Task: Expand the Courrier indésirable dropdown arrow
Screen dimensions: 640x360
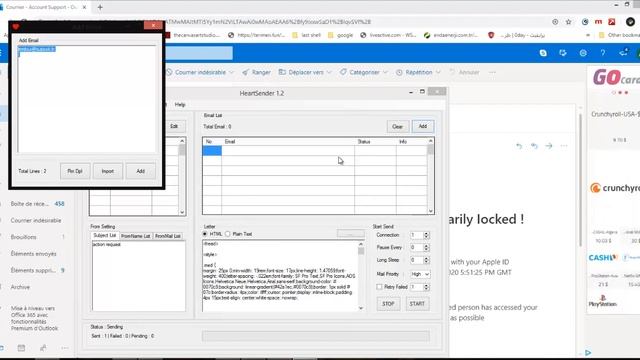Action: (x=231, y=72)
